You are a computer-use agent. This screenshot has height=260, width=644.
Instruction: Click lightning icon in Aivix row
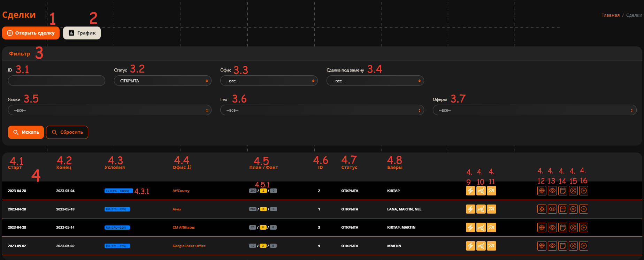[x=470, y=209]
